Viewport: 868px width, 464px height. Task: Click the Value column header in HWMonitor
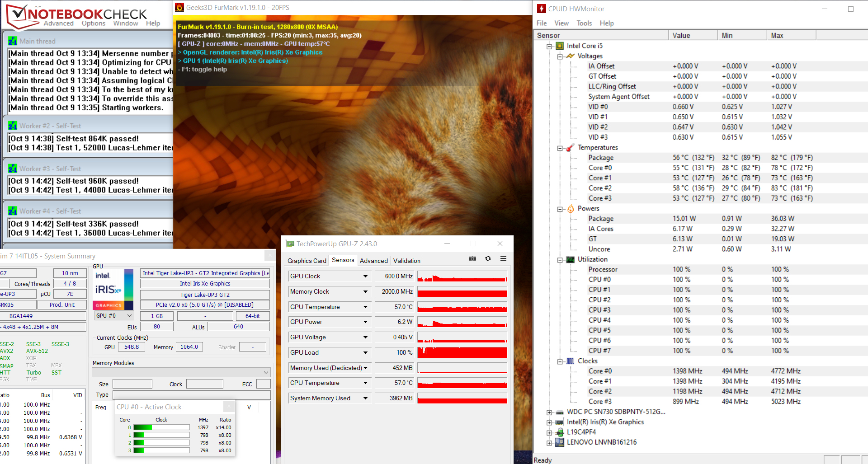(693, 35)
